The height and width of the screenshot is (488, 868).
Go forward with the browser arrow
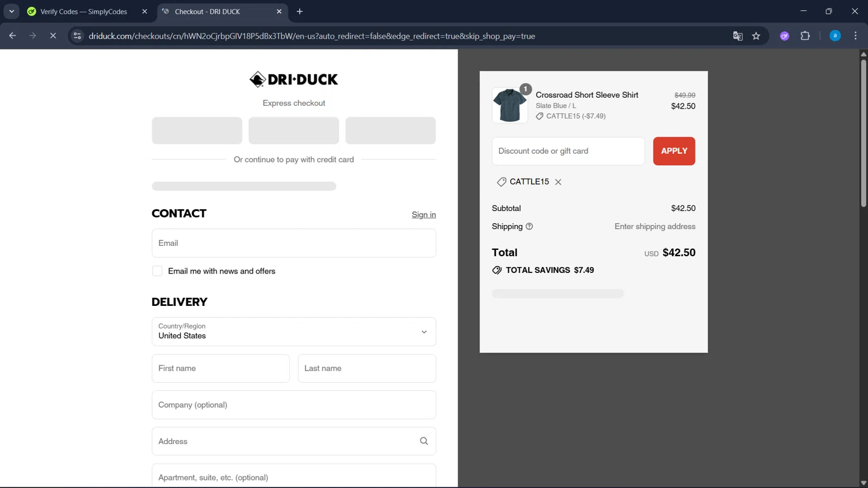32,36
